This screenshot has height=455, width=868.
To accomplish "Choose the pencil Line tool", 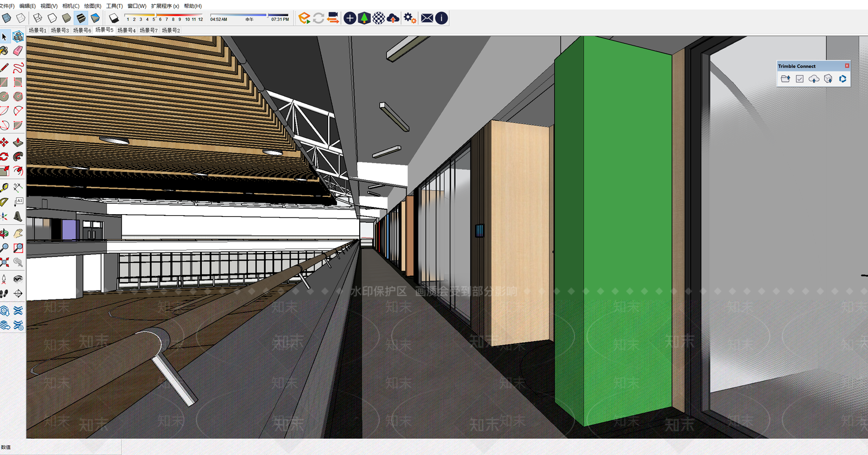I will 4,68.
